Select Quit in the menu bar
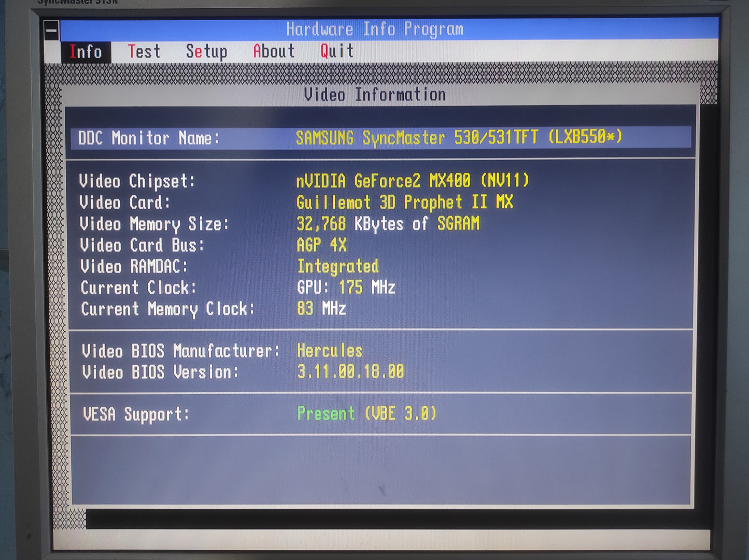 (337, 51)
